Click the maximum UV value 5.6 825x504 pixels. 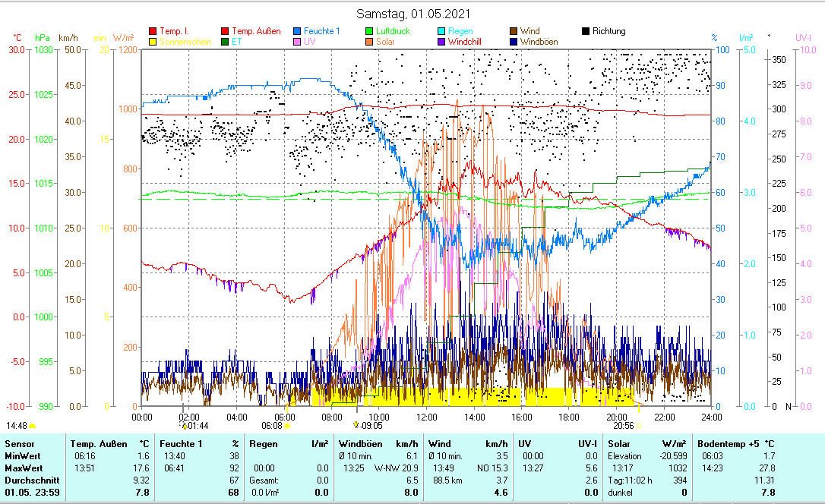click(591, 468)
